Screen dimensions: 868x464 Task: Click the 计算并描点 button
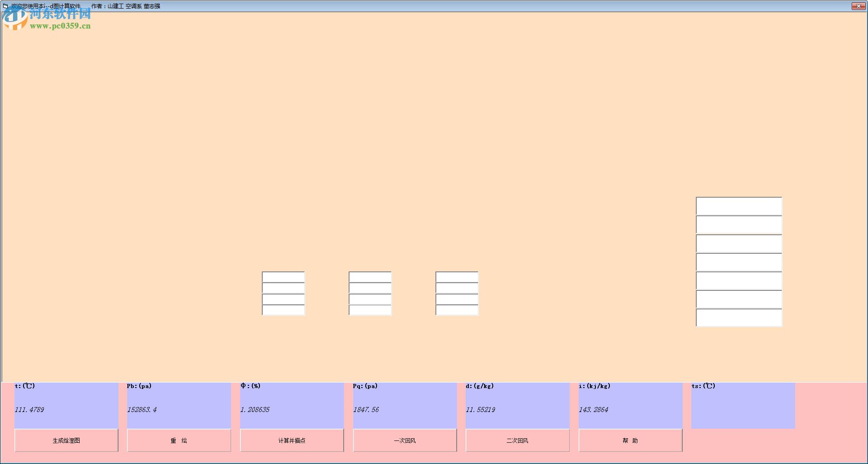292,440
